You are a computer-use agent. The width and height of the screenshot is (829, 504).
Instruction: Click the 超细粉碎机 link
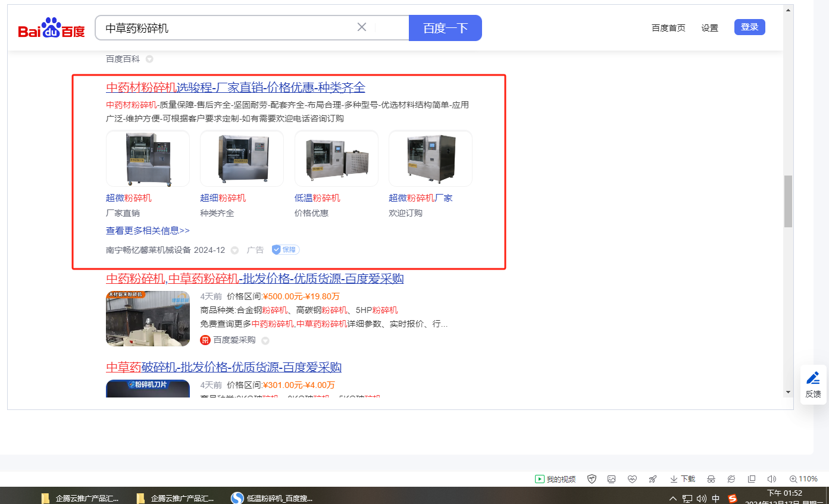(x=223, y=198)
